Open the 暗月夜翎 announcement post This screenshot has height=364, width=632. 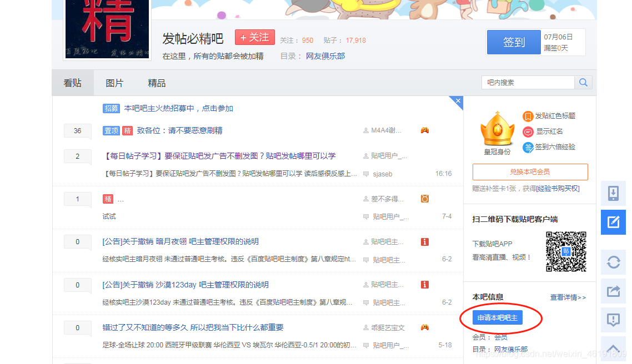(x=180, y=241)
